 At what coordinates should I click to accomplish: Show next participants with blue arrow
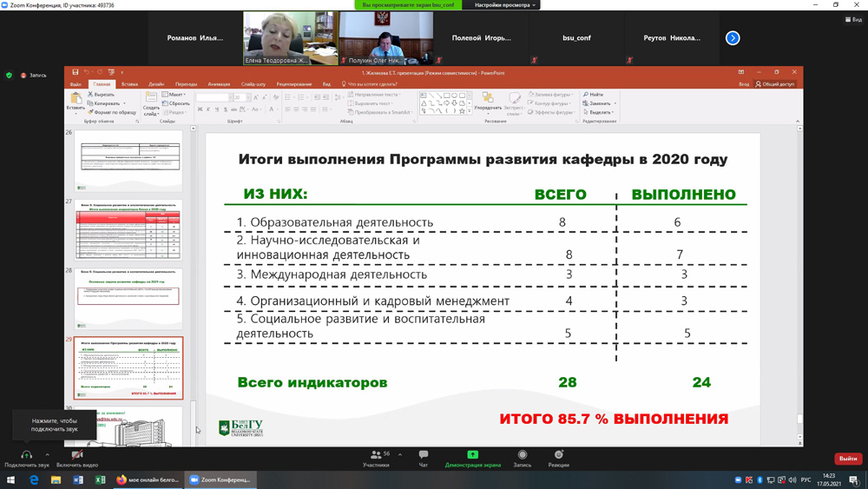click(x=733, y=38)
